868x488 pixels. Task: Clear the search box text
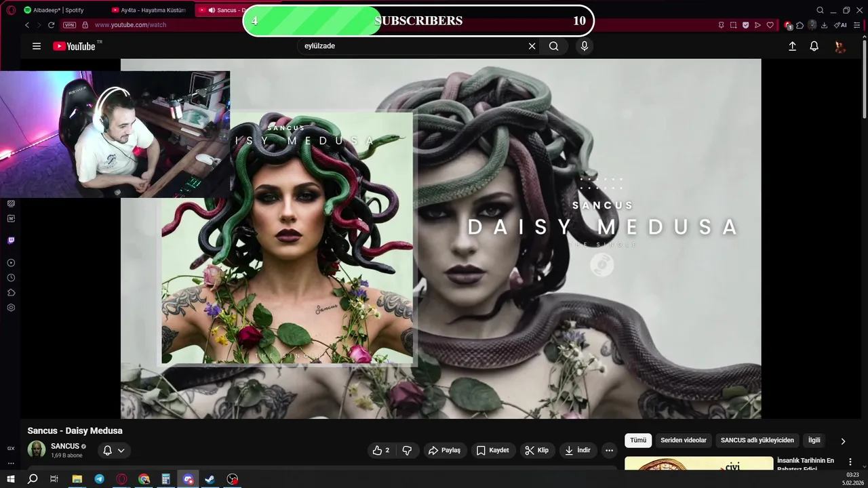coord(532,46)
